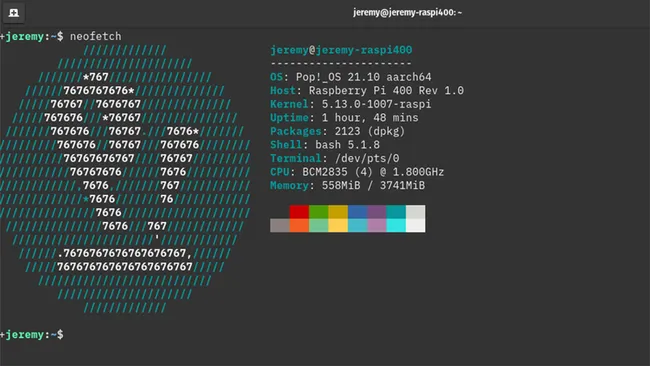Click the CPU line showing BCM2835
The height and width of the screenshot is (366, 650).
[x=357, y=172]
